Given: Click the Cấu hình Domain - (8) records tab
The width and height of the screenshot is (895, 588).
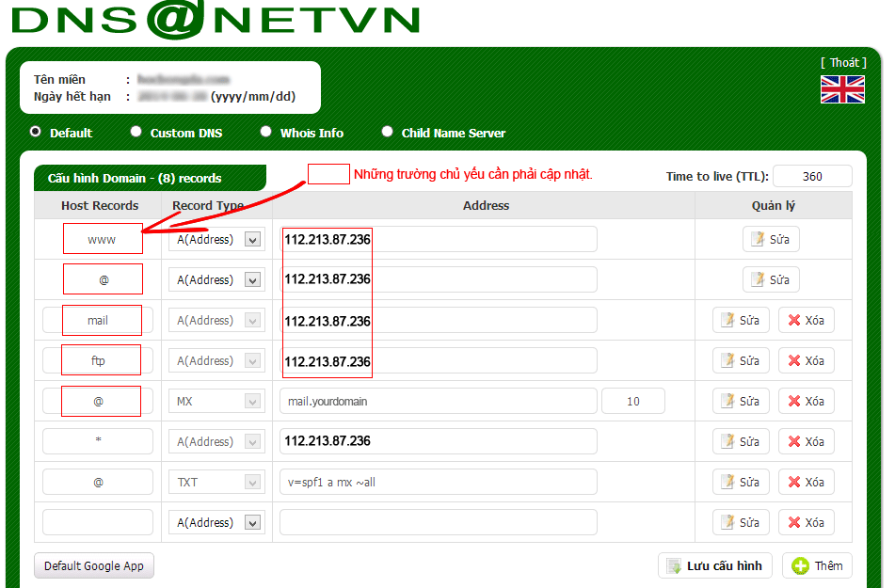Looking at the screenshot, I should (x=151, y=178).
